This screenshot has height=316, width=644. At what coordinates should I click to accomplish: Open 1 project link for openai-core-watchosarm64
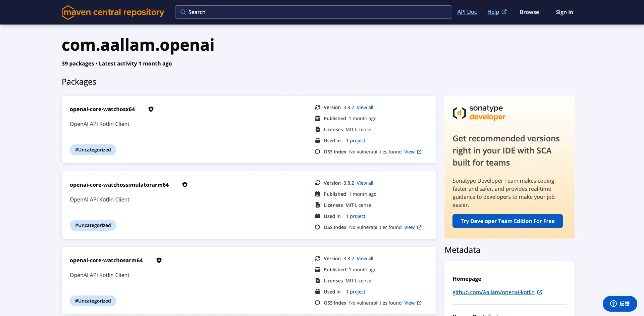[356, 292]
